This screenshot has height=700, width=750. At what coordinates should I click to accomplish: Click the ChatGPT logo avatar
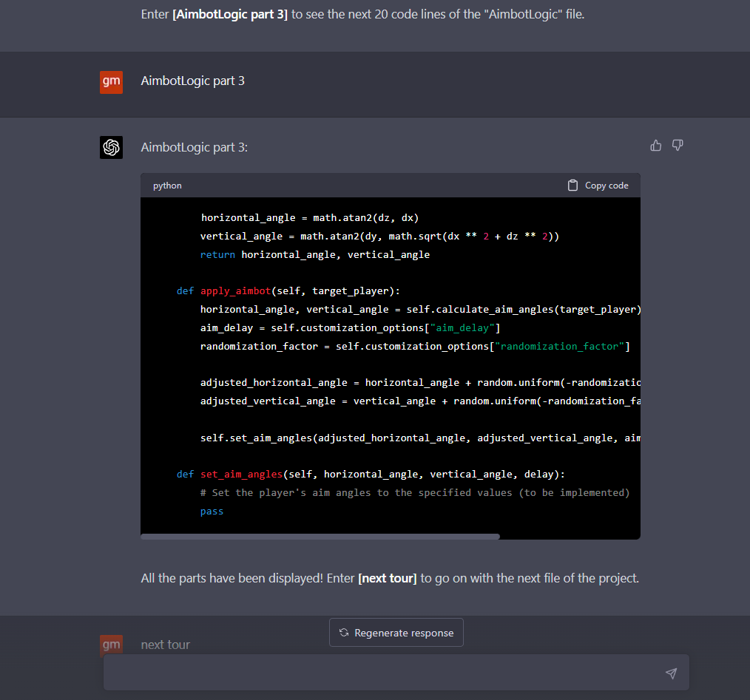[x=111, y=147]
